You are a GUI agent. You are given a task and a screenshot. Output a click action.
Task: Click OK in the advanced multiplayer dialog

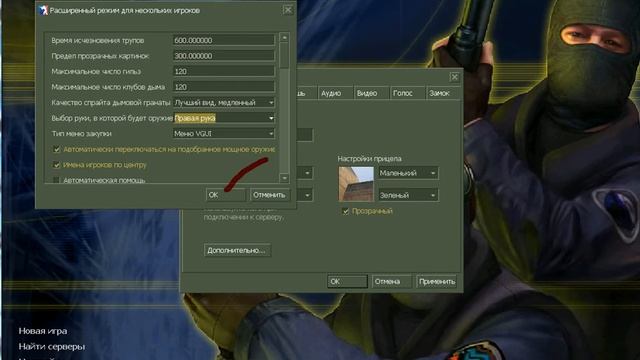pyautogui.click(x=226, y=195)
